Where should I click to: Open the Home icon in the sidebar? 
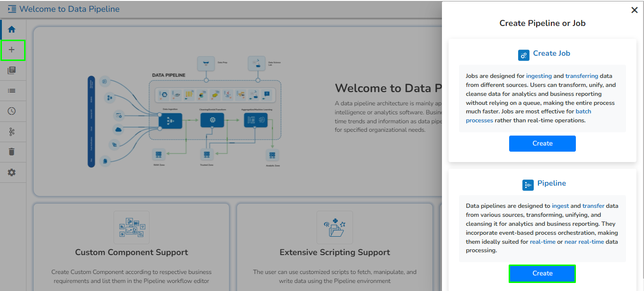12,29
